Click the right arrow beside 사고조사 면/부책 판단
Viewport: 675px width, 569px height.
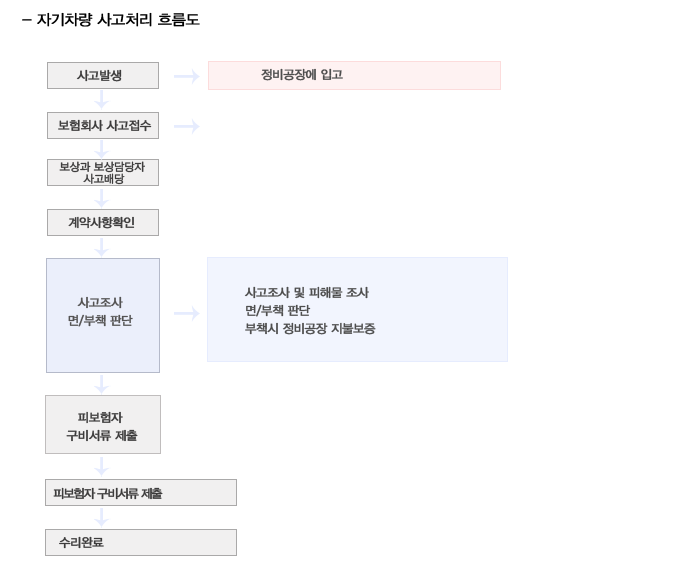pyautogui.click(x=186, y=313)
